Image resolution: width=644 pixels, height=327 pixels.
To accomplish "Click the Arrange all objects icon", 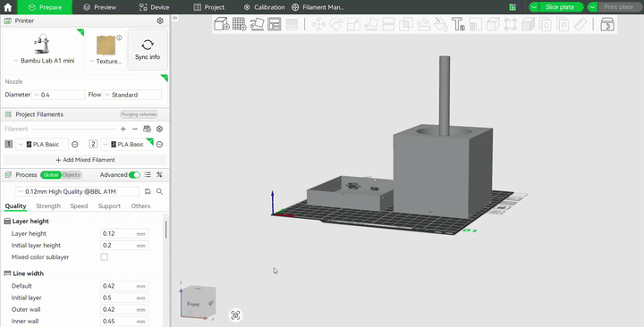I will 274,24.
